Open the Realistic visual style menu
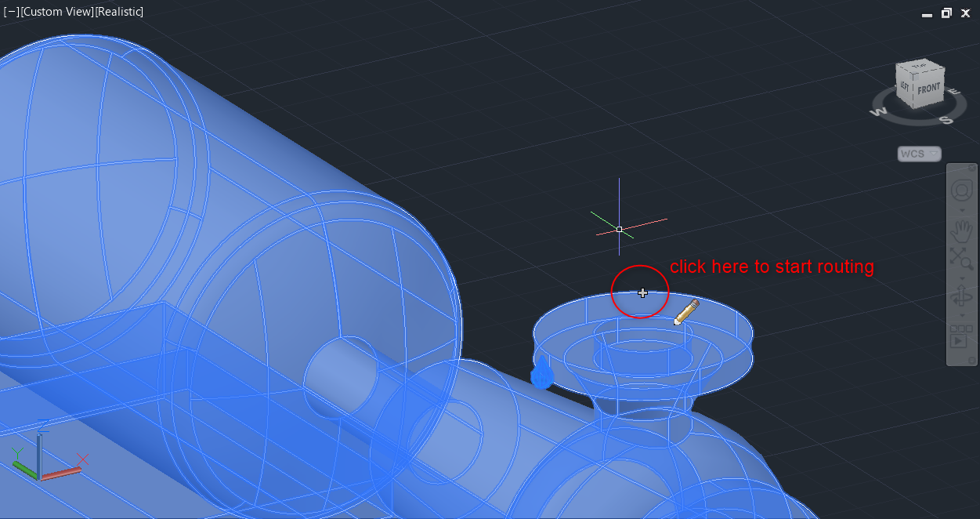This screenshot has width=980, height=519. (x=118, y=12)
